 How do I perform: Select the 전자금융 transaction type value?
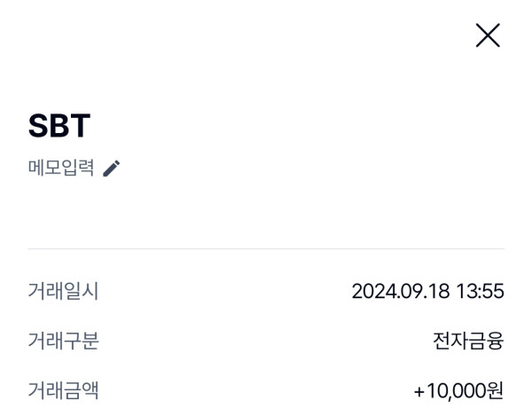pos(467,341)
